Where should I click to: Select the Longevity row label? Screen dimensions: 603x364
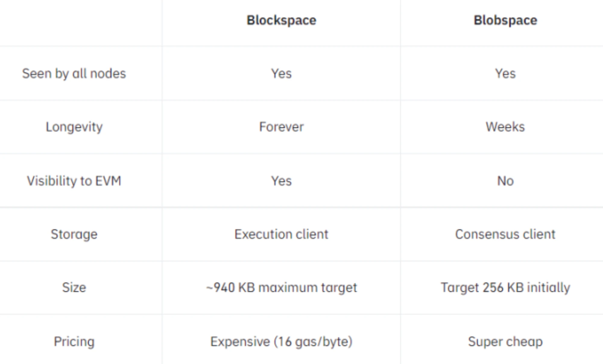[74, 127]
